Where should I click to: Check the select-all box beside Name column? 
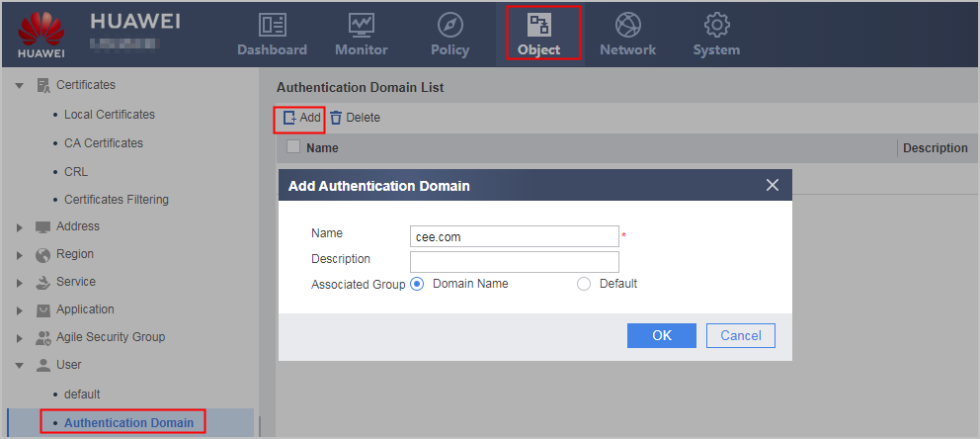tap(293, 147)
